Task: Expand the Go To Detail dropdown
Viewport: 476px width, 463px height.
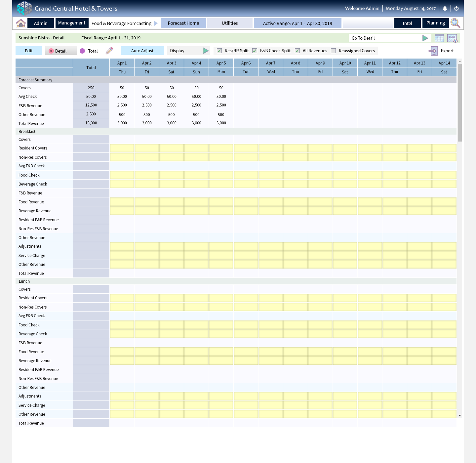Action: (425, 38)
